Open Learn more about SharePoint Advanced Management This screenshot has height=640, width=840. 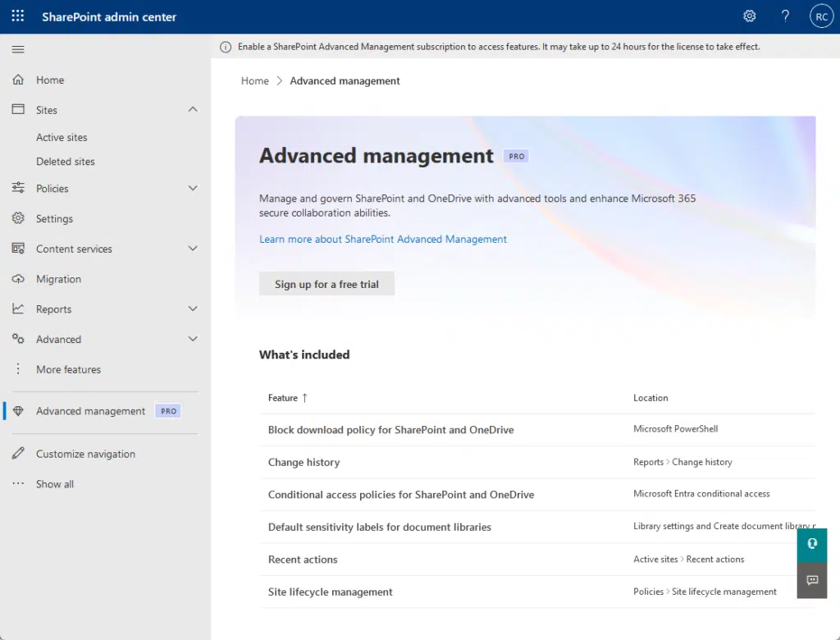[x=382, y=239]
